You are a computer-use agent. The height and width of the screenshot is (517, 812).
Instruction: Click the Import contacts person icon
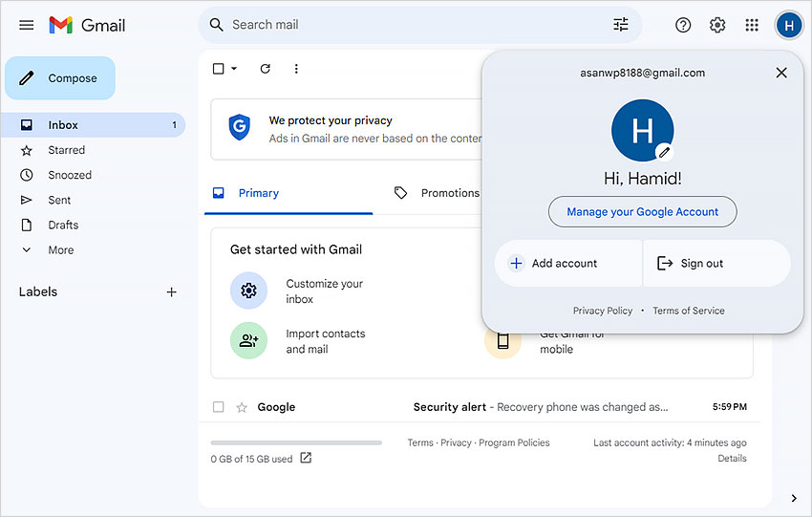(x=248, y=340)
